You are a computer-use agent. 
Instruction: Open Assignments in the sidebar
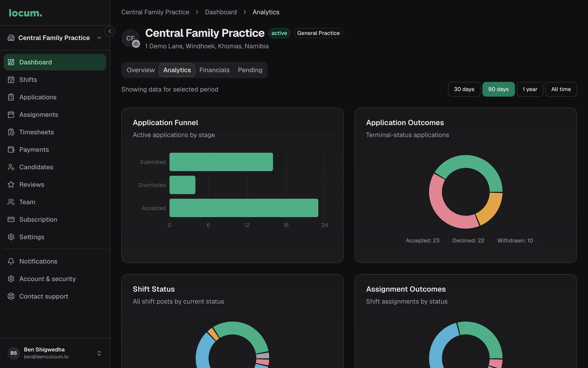(x=55, y=115)
